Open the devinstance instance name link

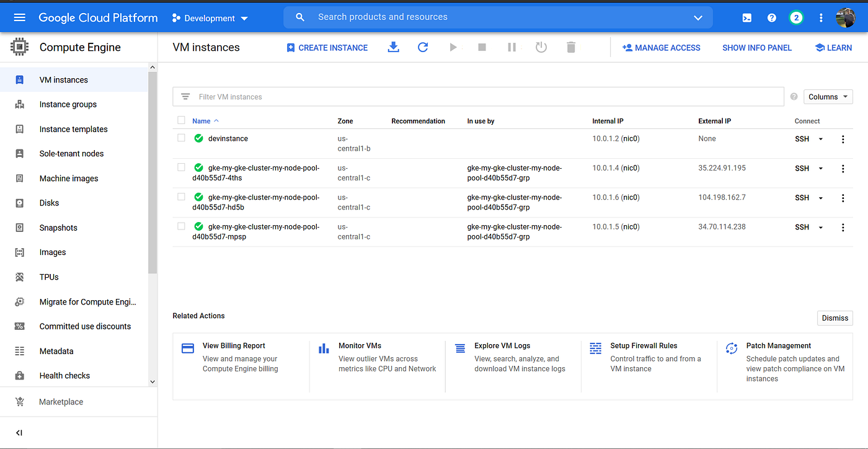coord(228,139)
